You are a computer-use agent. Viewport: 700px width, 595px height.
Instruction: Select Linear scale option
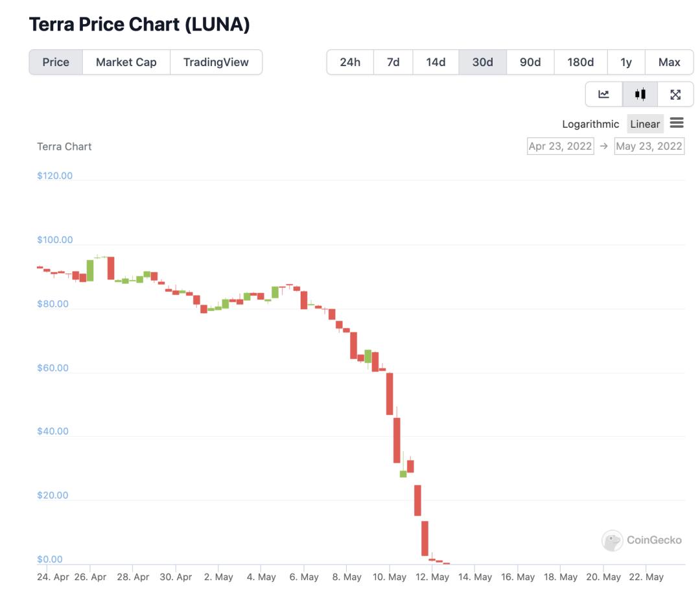coord(645,124)
